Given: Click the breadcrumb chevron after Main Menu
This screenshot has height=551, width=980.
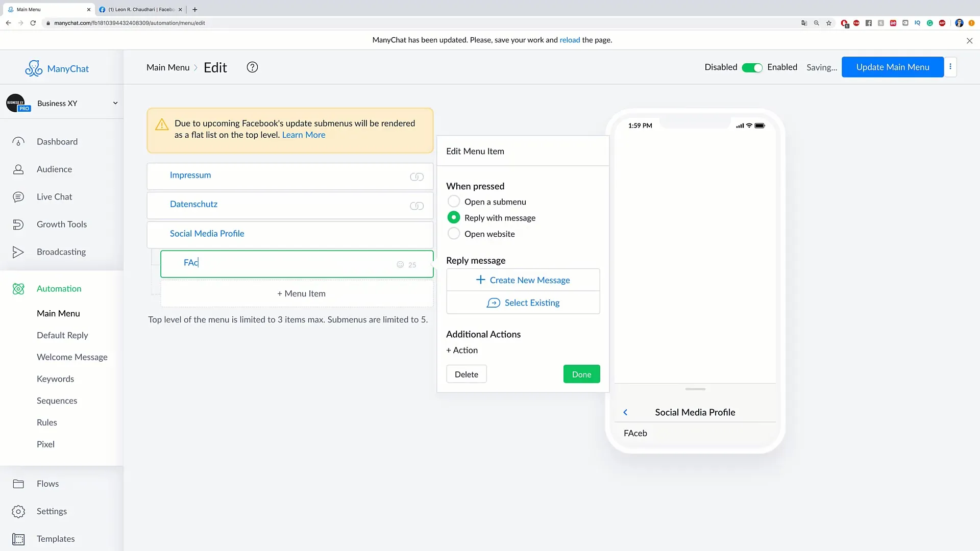Looking at the screenshot, I should (x=195, y=67).
